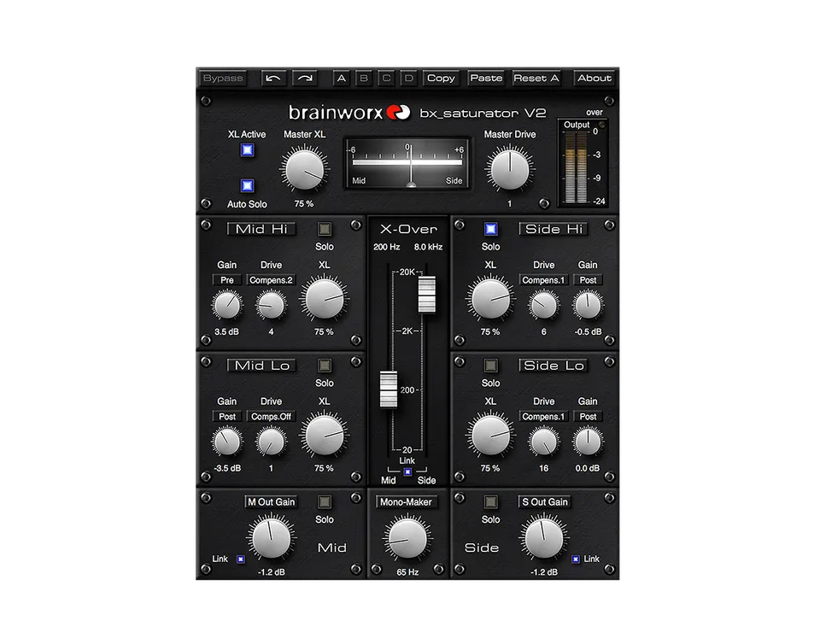Open Side Lo Gain Post selector
Screen dimensions: 820x644
coord(588,417)
